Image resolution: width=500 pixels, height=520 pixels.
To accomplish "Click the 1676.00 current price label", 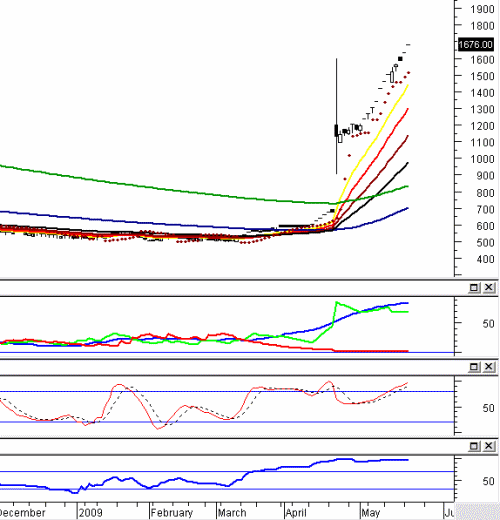I will pos(476,44).
